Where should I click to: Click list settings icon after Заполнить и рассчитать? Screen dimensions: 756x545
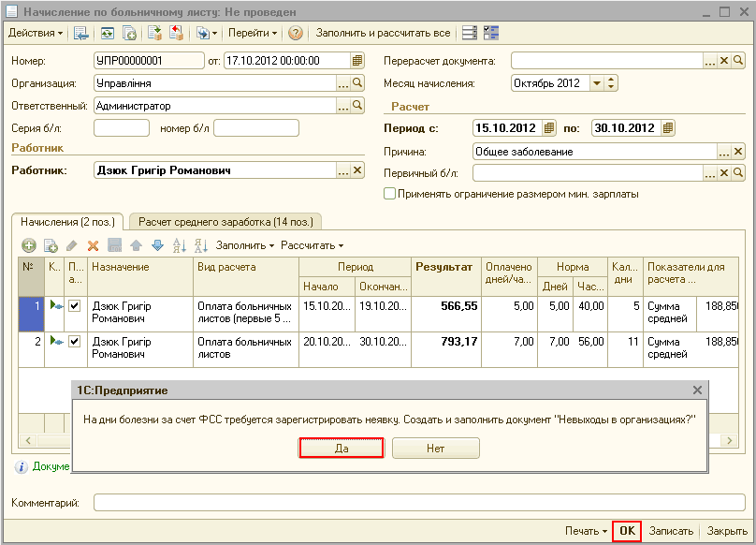(x=469, y=33)
